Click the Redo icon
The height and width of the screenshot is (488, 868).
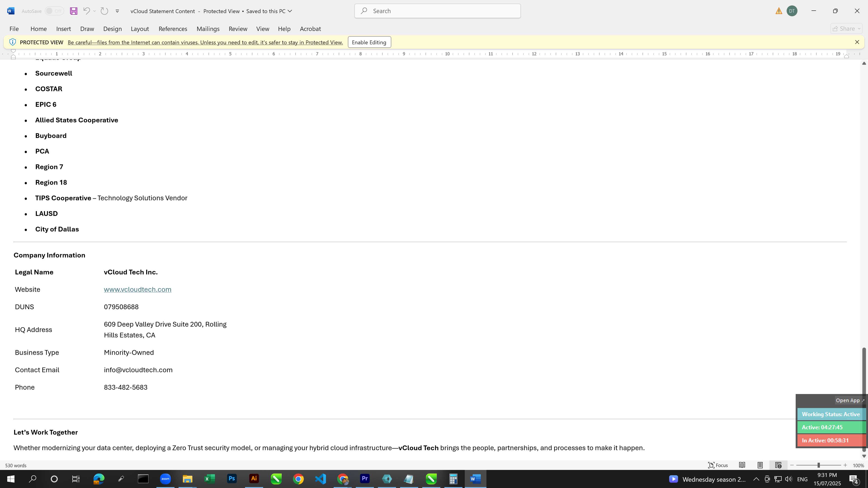104,11
